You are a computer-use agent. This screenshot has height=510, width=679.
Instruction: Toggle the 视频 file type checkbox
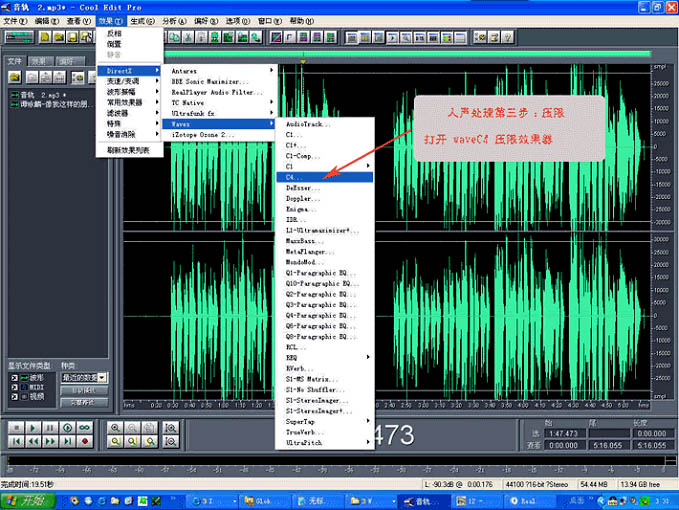click(14, 397)
